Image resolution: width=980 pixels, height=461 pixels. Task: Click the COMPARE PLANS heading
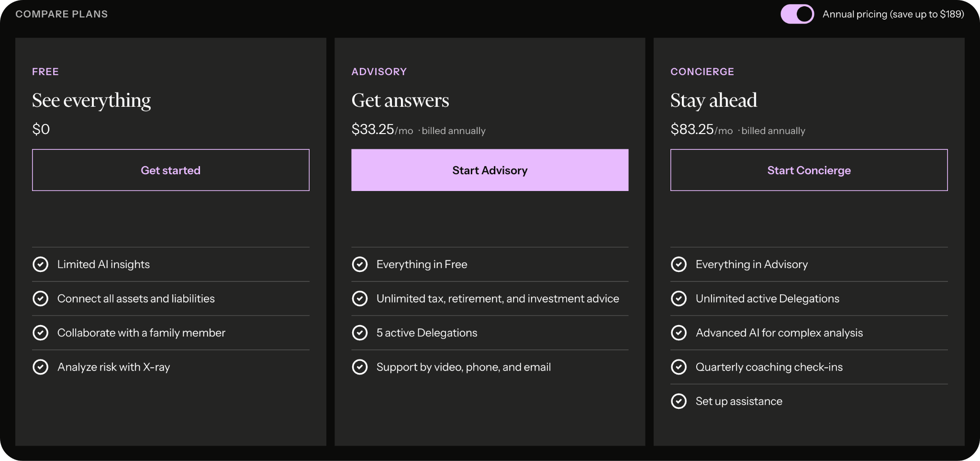[62, 14]
